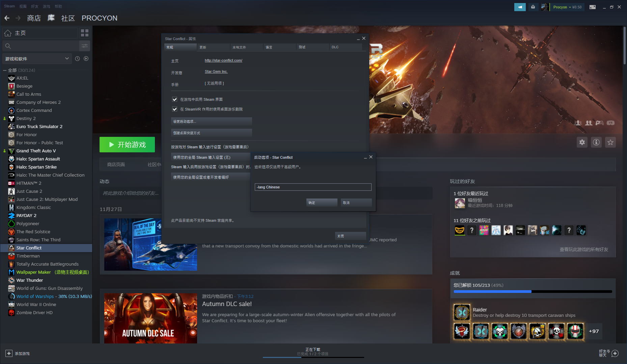
Task: Click achievements progress bar 105/213
Action: (x=533, y=292)
